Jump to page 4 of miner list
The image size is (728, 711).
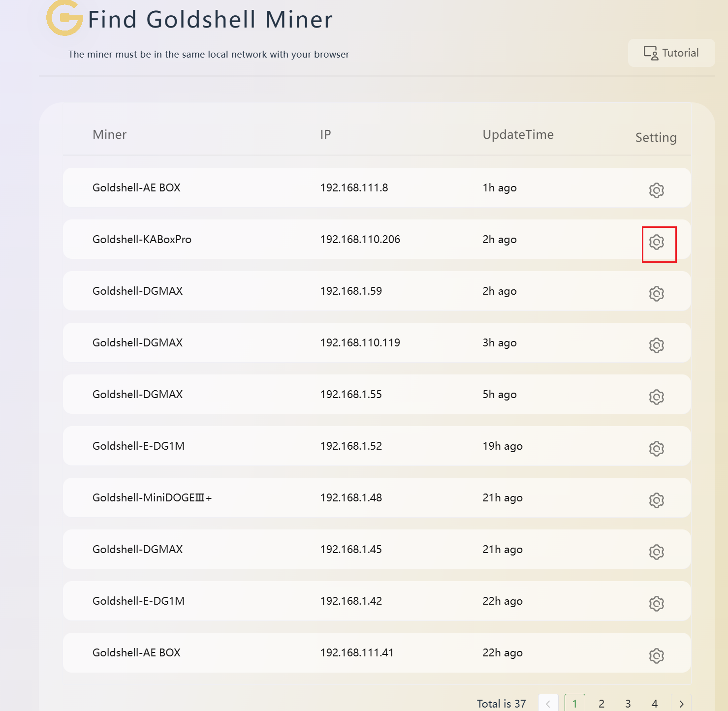pos(655,703)
